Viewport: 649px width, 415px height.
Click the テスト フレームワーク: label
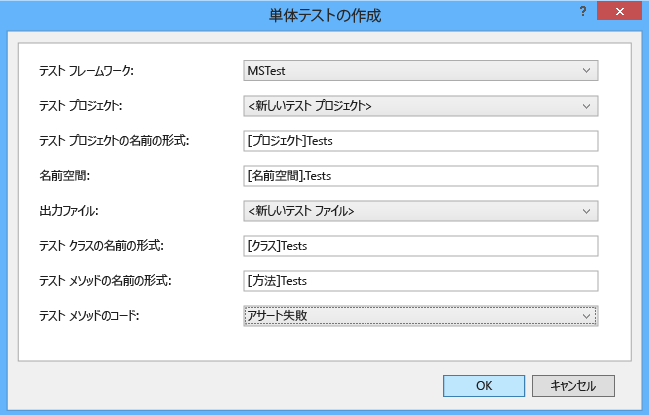click(x=87, y=71)
